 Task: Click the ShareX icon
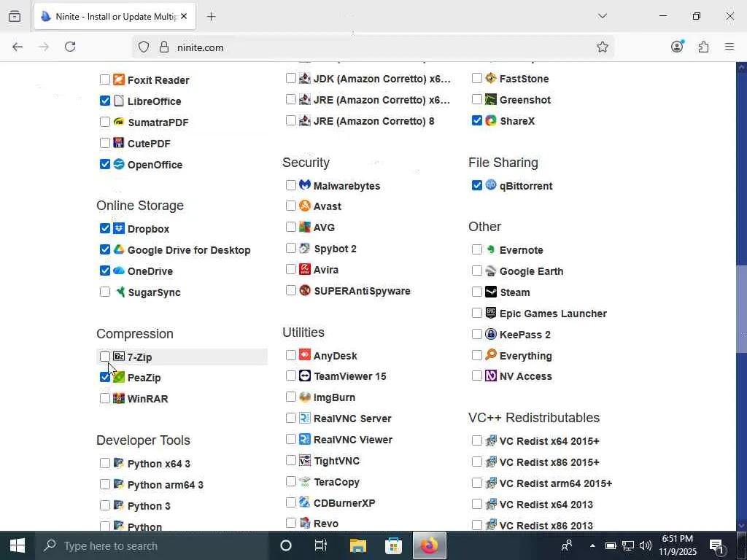coord(491,120)
